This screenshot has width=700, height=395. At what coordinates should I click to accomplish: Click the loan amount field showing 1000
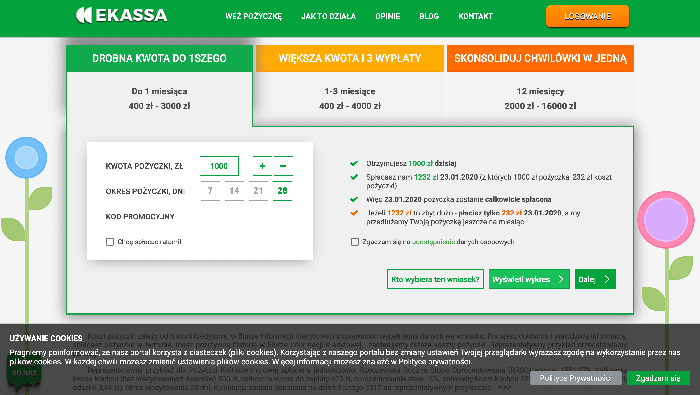pos(219,166)
